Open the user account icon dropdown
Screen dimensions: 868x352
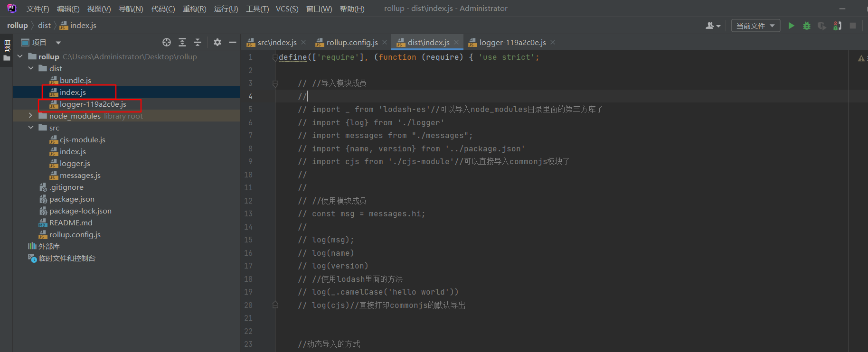tap(713, 26)
